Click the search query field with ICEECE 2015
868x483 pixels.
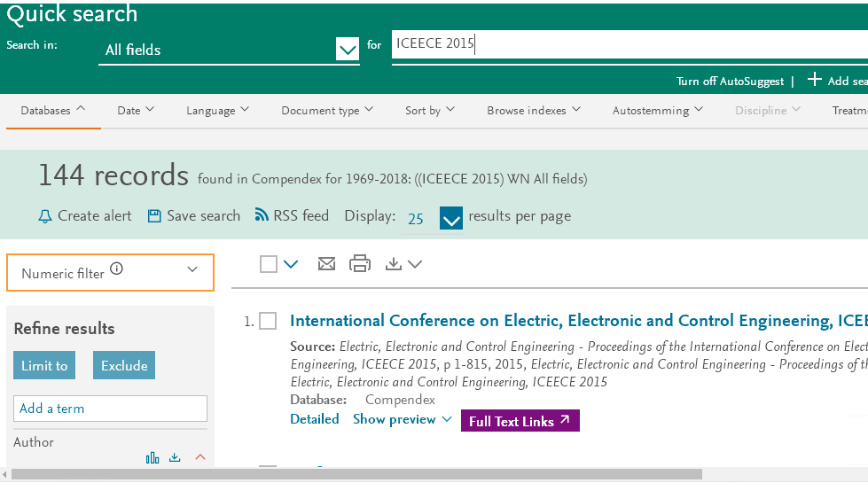(629, 44)
